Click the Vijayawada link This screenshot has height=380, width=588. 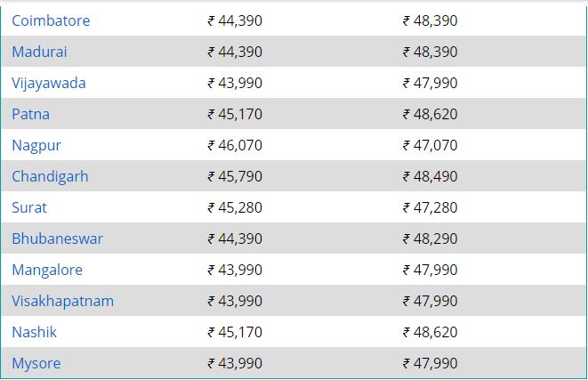49,84
